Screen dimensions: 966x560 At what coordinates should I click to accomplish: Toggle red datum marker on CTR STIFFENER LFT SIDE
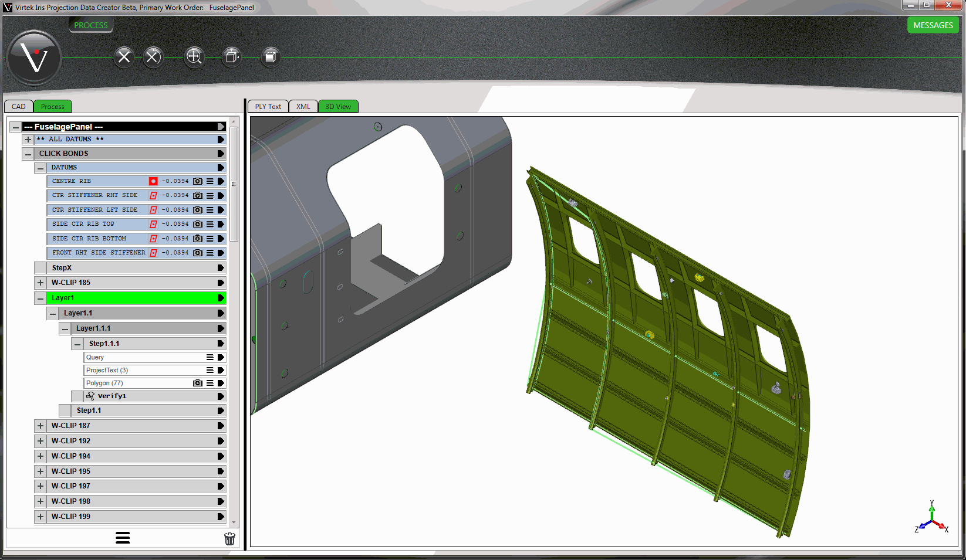coord(153,210)
